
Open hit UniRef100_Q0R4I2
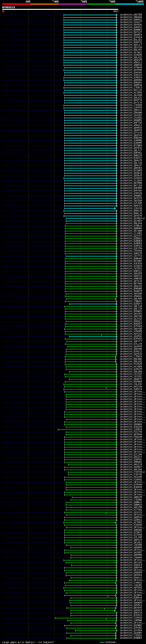131,27
